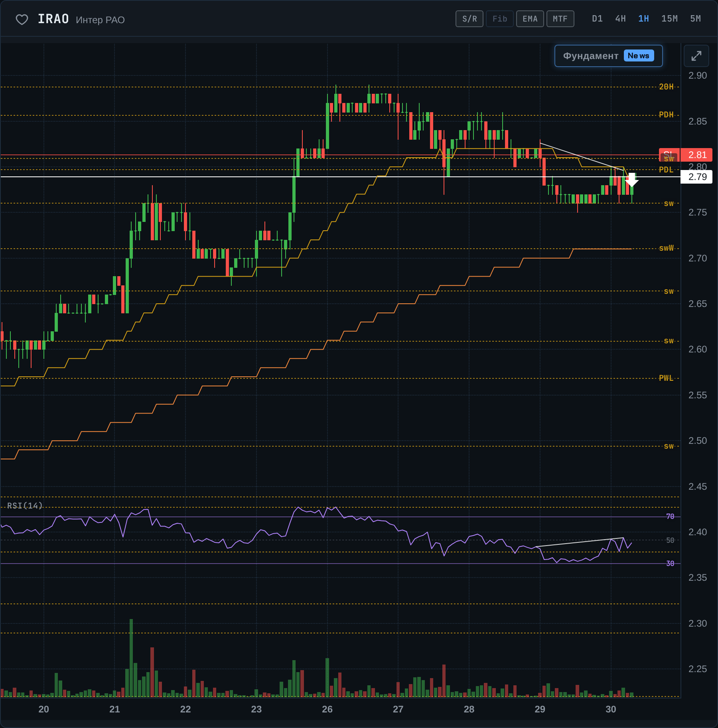Screen dimensions: 718x728
Task: Toggle S/R levels overlay
Action: coord(469,19)
